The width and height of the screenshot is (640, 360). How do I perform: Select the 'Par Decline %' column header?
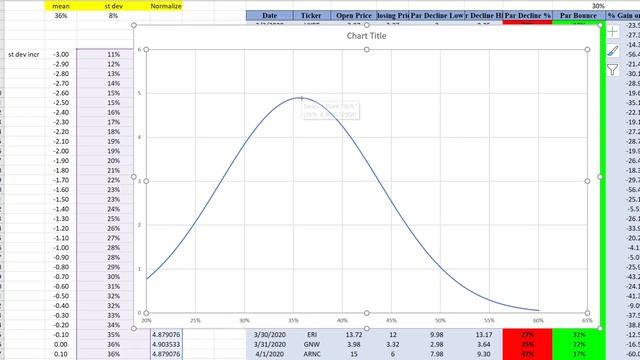[x=527, y=16]
